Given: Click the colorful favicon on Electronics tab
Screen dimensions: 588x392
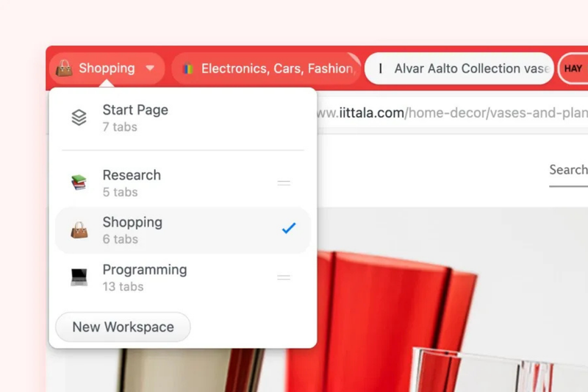Looking at the screenshot, I should click(188, 68).
